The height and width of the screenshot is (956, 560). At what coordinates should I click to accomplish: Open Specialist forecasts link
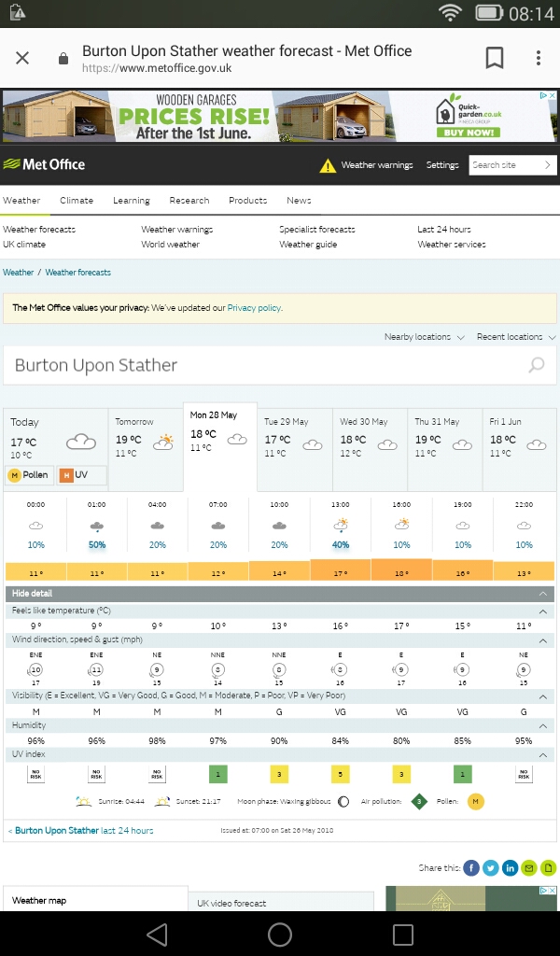pyautogui.click(x=316, y=230)
